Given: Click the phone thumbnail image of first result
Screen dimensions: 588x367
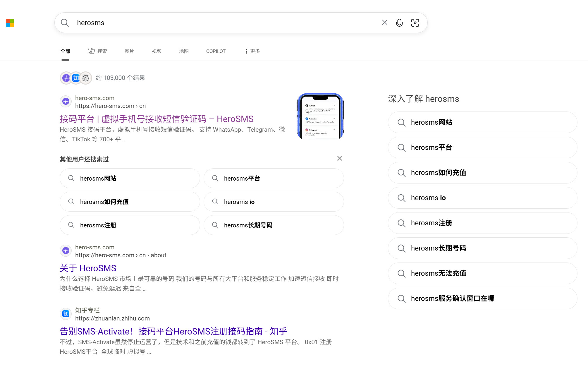Looking at the screenshot, I should tap(320, 116).
